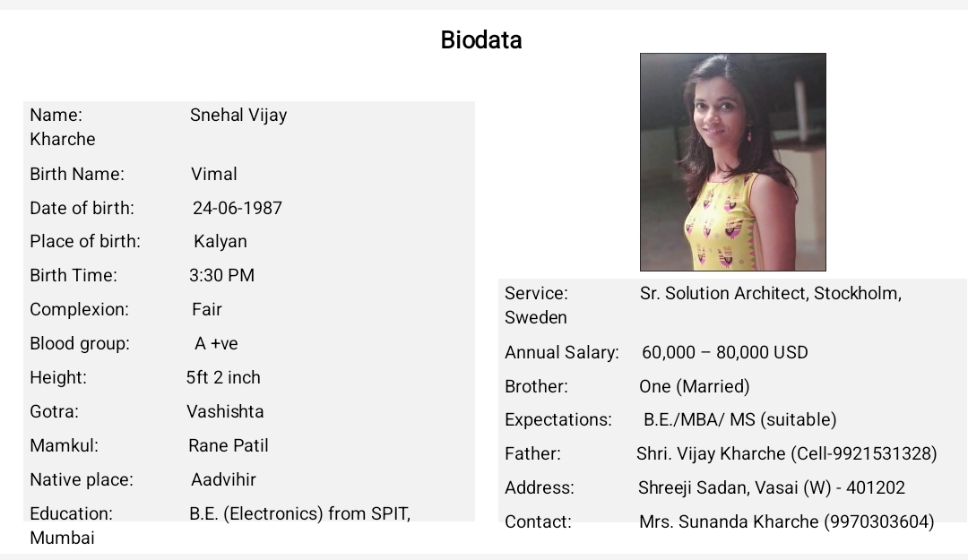
Task: Click the Gotra value Vashishta
Action: coord(225,411)
